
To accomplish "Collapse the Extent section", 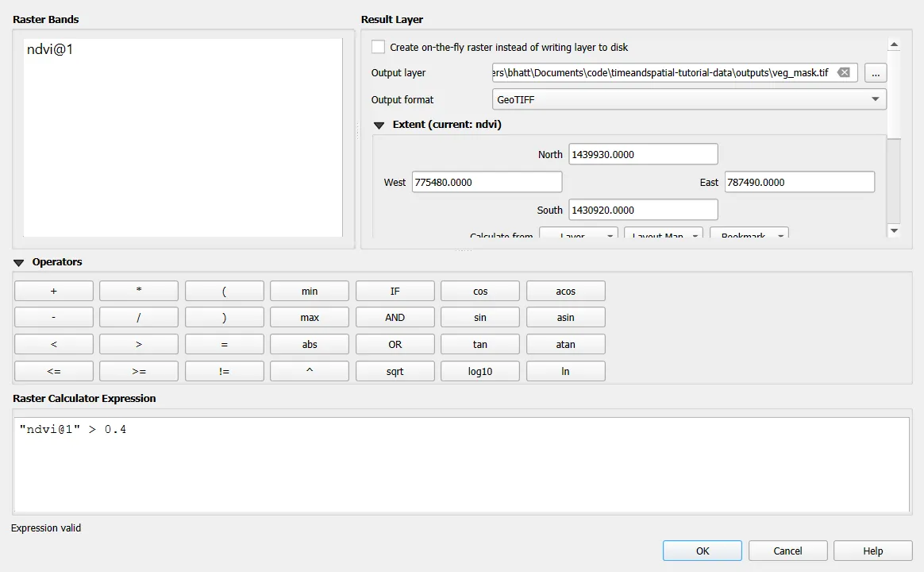I will point(379,125).
